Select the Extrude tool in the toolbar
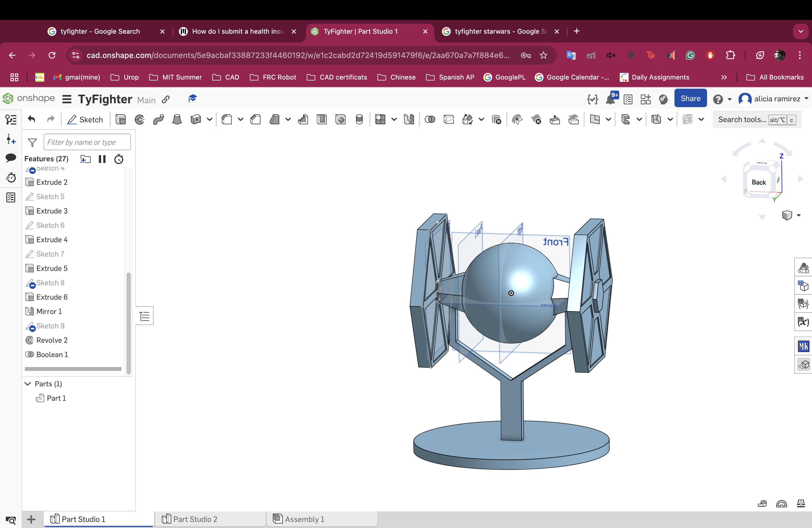The height and width of the screenshot is (528, 812). 121,119
